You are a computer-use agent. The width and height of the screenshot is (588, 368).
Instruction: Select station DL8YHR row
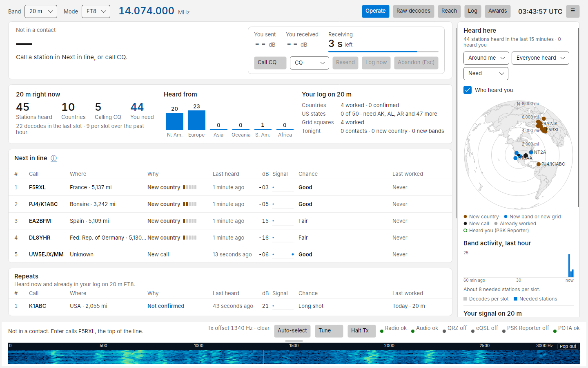(x=230, y=238)
